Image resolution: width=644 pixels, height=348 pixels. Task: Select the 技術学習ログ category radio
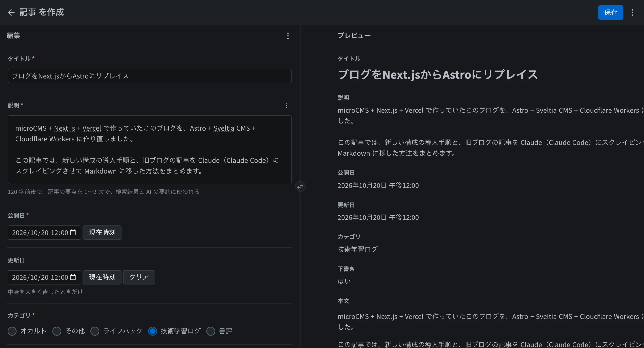[x=153, y=331]
